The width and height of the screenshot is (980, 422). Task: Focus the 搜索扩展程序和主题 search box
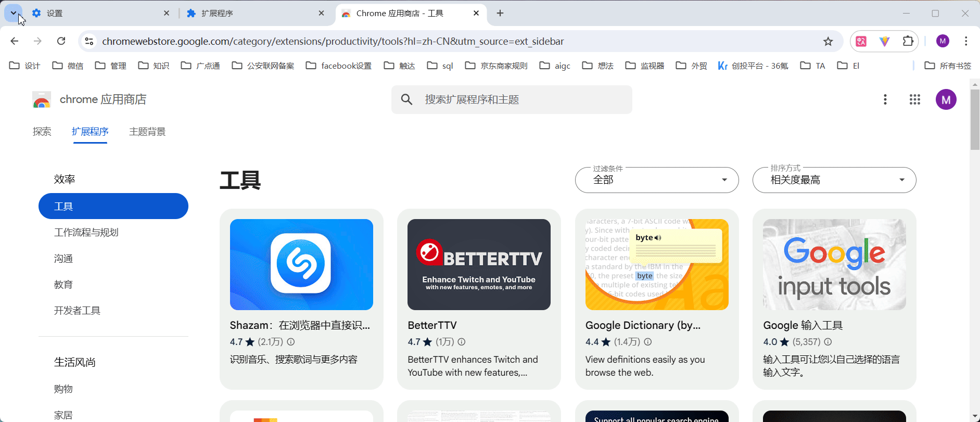[x=512, y=99]
